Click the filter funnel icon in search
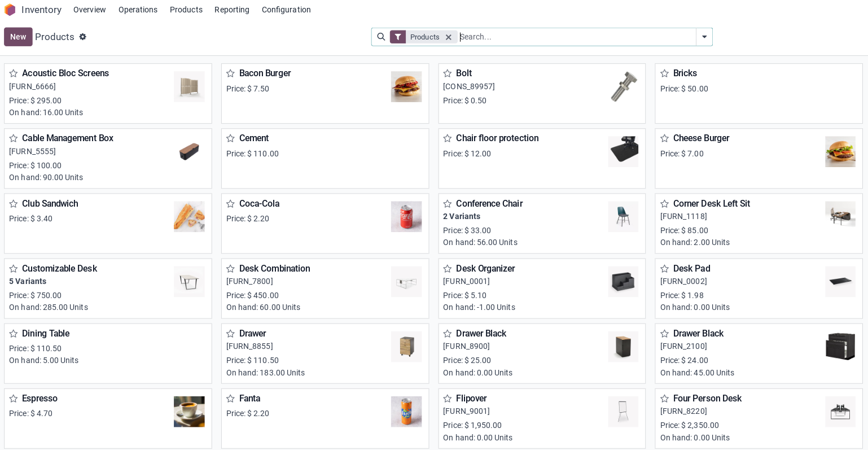The image size is (868, 450). point(398,37)
